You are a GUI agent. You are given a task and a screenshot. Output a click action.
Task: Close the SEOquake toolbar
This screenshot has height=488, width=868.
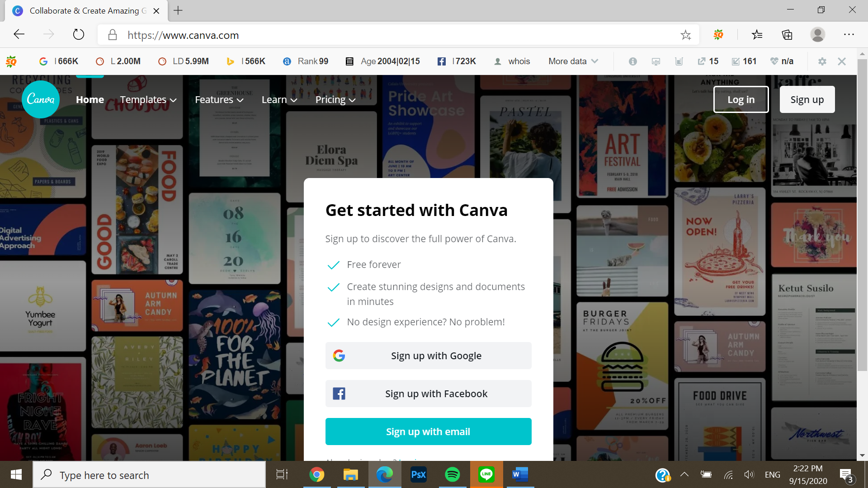(841, 61)
